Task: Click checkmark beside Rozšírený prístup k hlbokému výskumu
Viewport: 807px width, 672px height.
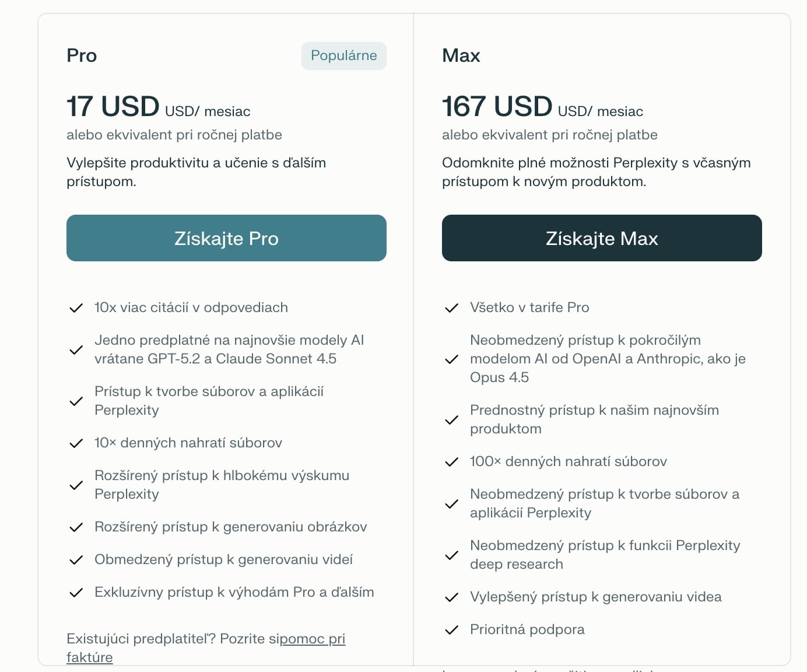Action: click(76, 485)
